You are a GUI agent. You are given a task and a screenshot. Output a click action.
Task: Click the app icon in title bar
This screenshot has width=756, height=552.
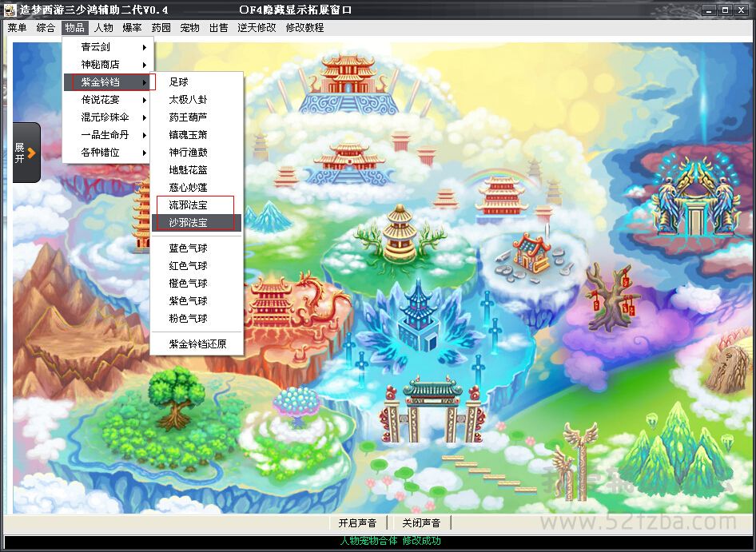tap(10, 10)
